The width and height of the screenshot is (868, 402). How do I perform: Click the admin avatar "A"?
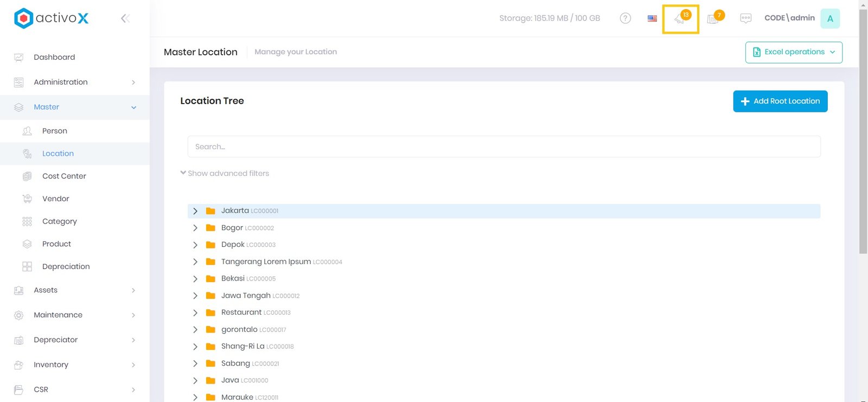(x=829, y=18)
